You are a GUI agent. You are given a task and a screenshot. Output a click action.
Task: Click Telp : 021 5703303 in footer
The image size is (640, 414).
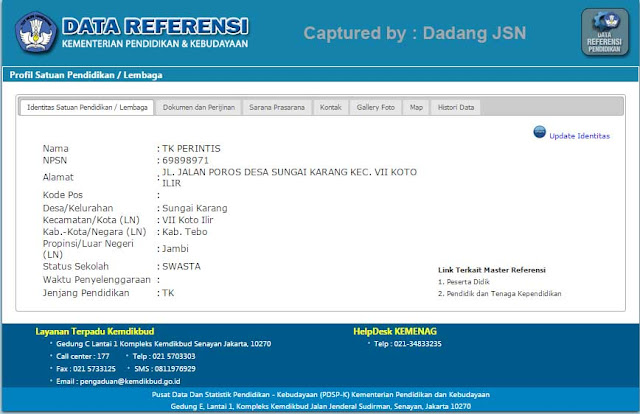164,356
